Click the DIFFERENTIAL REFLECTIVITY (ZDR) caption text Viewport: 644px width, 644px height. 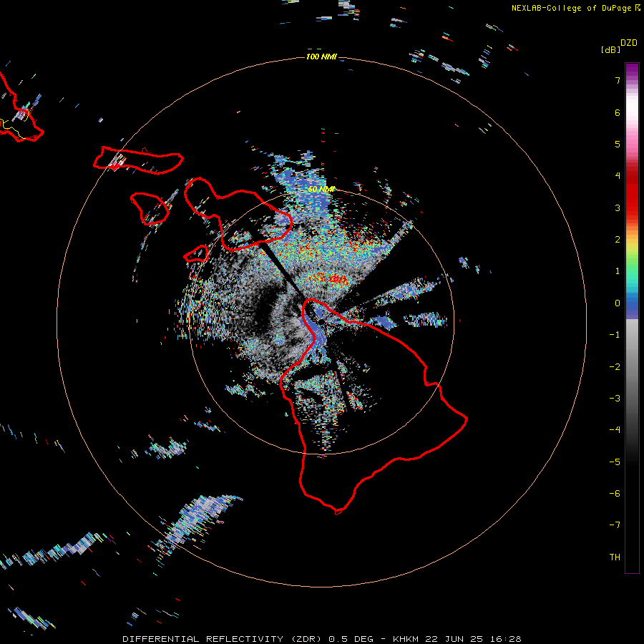(x=224, y=639)
